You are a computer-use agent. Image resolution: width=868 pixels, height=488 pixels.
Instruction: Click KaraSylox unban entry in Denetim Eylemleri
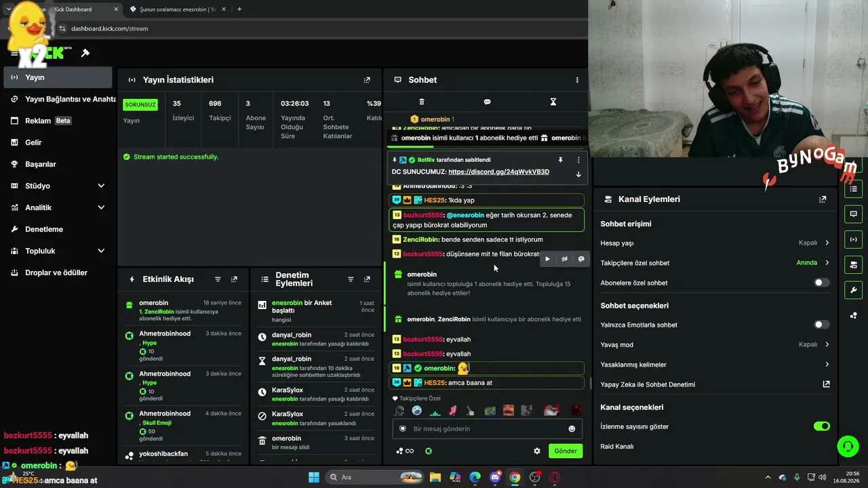click(316, 394)
